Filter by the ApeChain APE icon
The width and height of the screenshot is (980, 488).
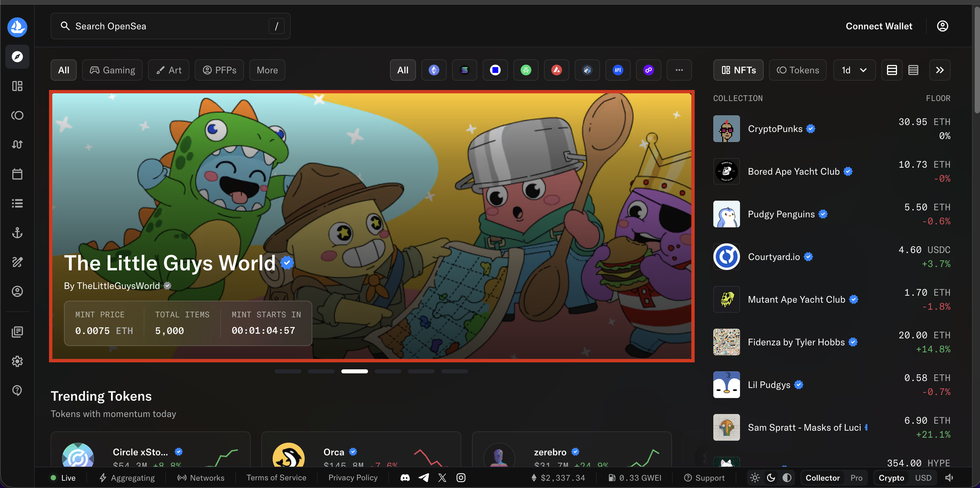tap(618, 70)
